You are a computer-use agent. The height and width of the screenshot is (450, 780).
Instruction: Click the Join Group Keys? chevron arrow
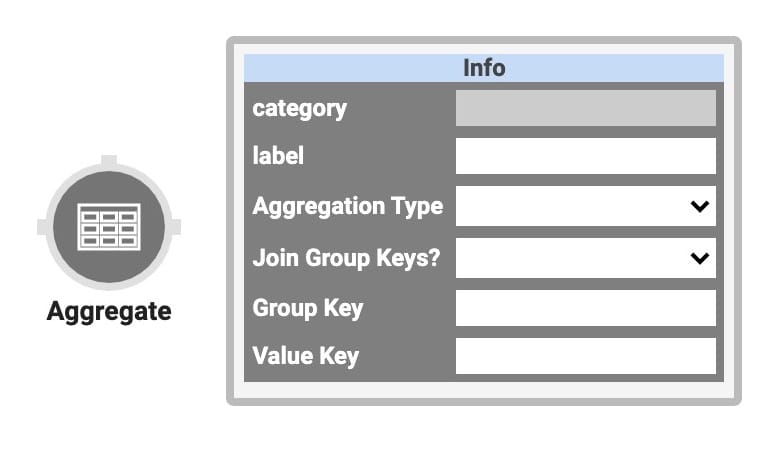pos(699,258)
